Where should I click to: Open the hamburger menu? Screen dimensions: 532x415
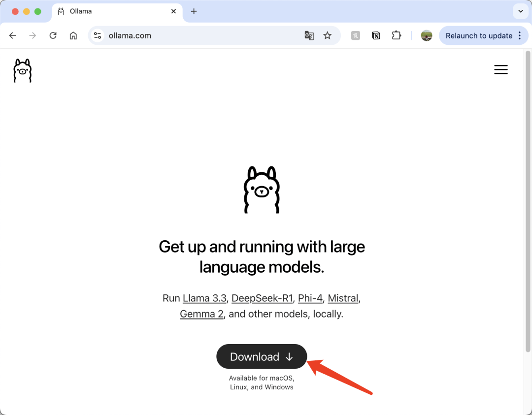coord(501,69)
